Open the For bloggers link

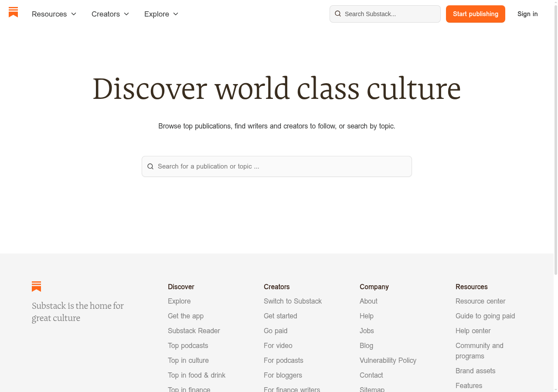pyautogui.click(x=283, y=375)
